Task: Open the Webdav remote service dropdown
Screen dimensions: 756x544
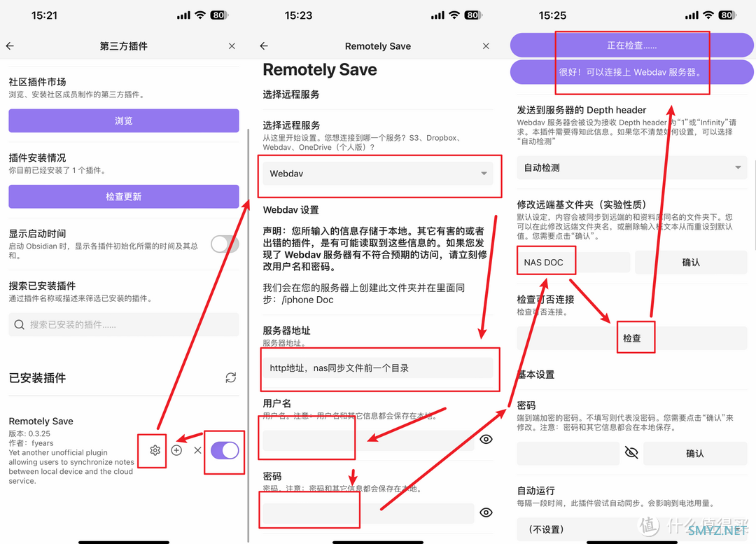Action: pos(378,174)
